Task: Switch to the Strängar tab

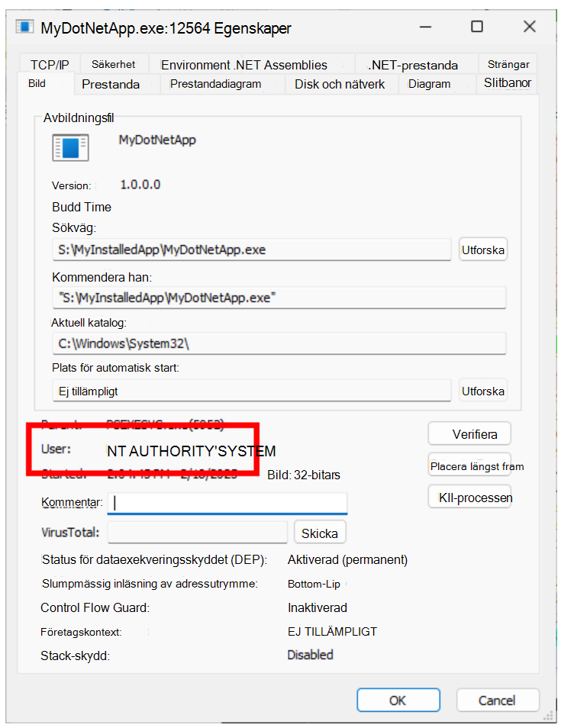Action: coord(508,64)
